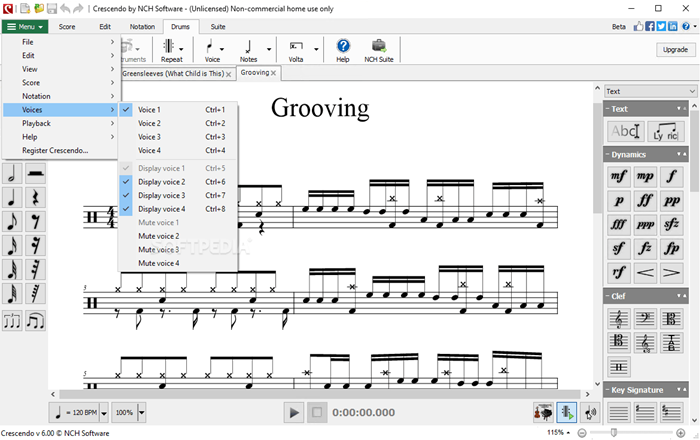Click Register Crescendo menu entry
700x440 pixels.
(60, 150)
